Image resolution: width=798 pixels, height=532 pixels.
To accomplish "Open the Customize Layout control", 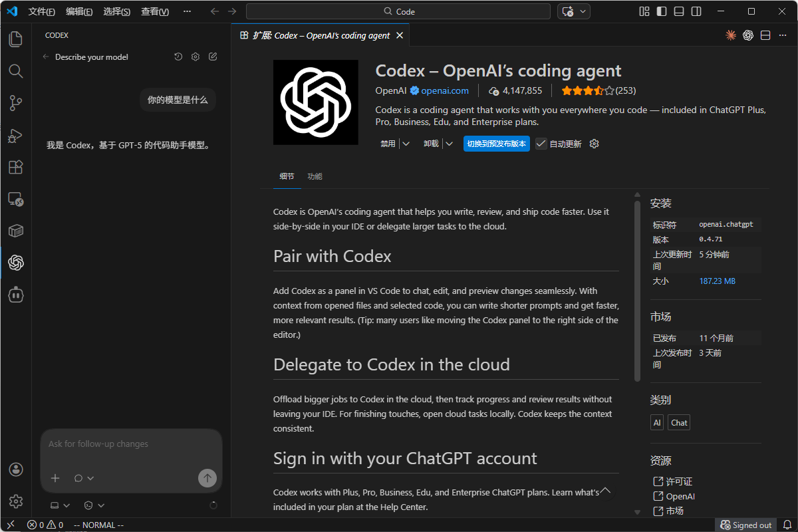I will point(644,11).
